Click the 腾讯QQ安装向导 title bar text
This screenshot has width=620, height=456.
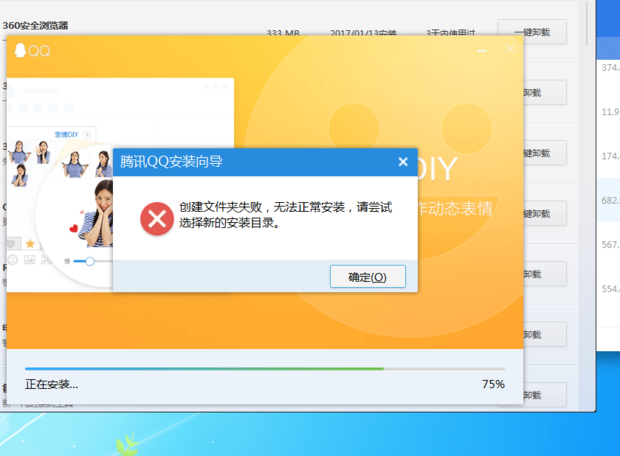tap(171, 162)
